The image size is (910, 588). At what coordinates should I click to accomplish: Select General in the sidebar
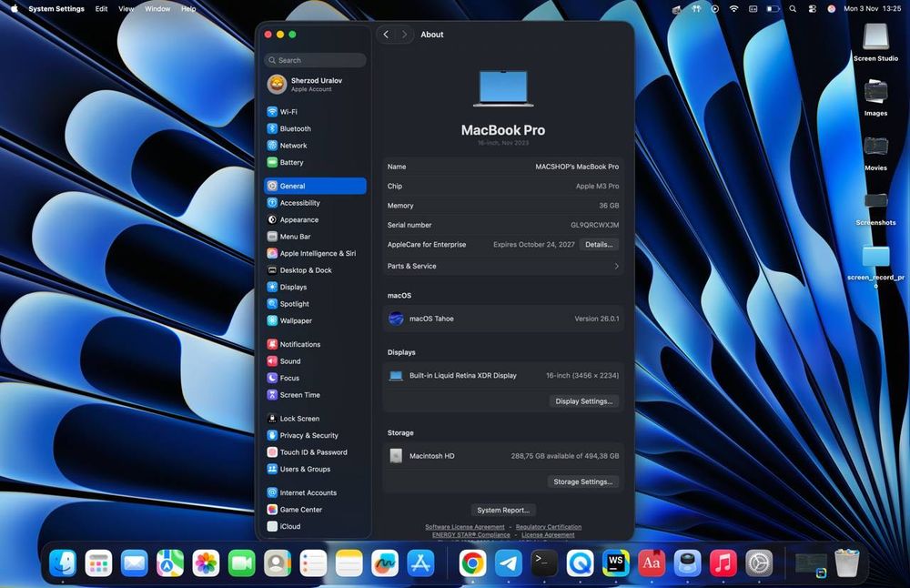pyautogui.click(x=315, y=186)
